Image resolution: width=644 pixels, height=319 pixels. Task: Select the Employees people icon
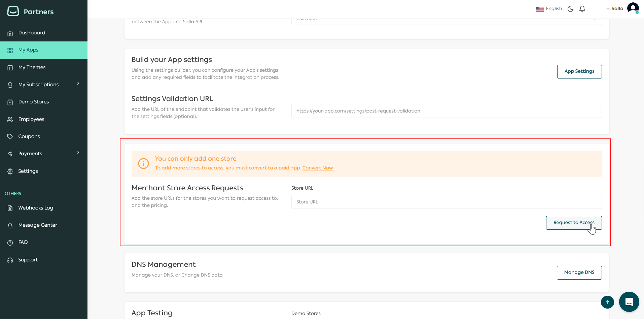point(10,119)
